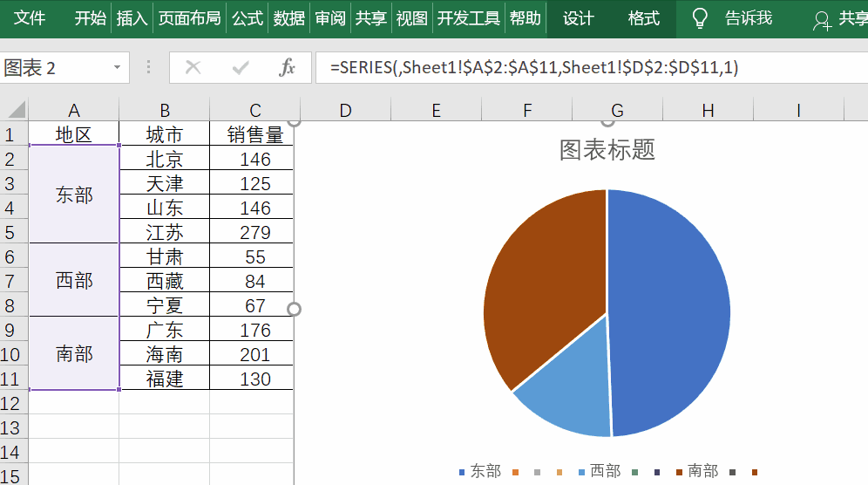Viewport: 868px width, 485px height.
Task: Click the 甘肃 cell
Action: (x=165, y=256)
